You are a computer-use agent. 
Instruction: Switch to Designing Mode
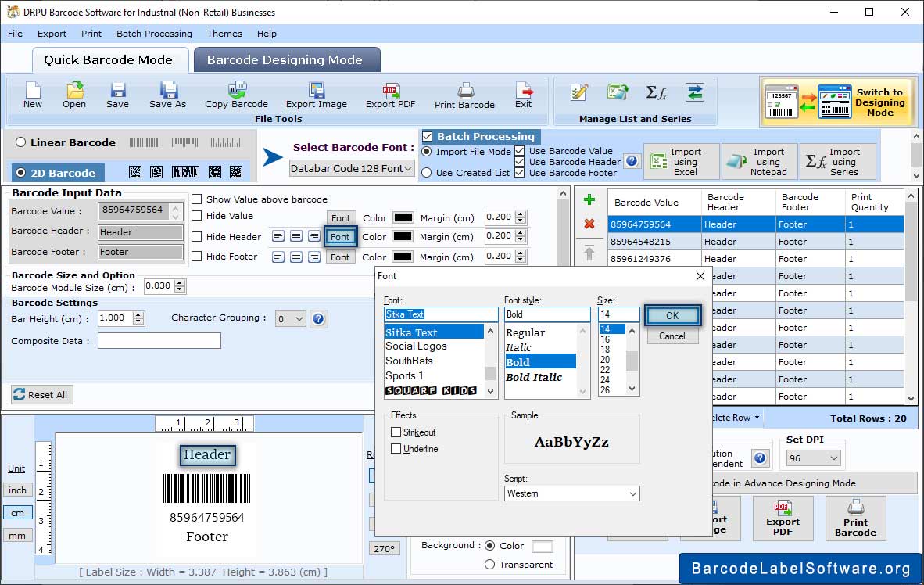coord(836,102)
